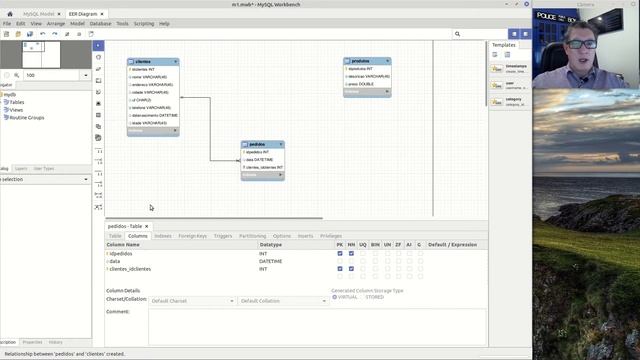Viewport: 640px width, 360px height.
Task: Switch to the Foreign Keys tab
Action: tap(193, 236)
